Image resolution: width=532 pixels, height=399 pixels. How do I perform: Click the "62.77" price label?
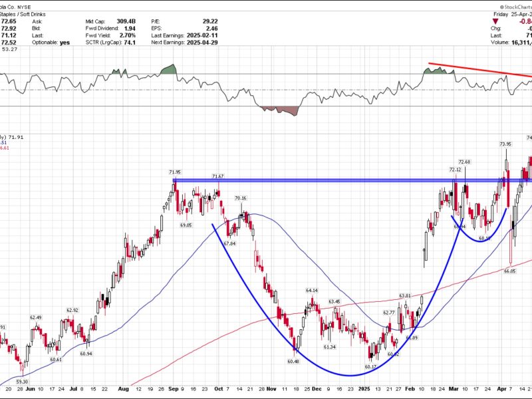tap(389, 313)
